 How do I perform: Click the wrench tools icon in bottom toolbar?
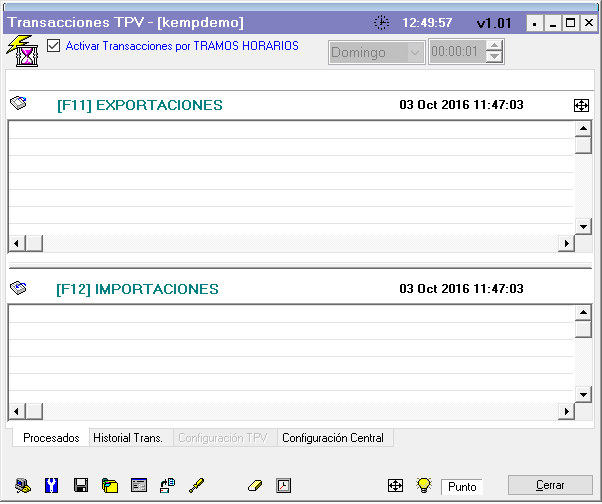[x=52, y=485]
